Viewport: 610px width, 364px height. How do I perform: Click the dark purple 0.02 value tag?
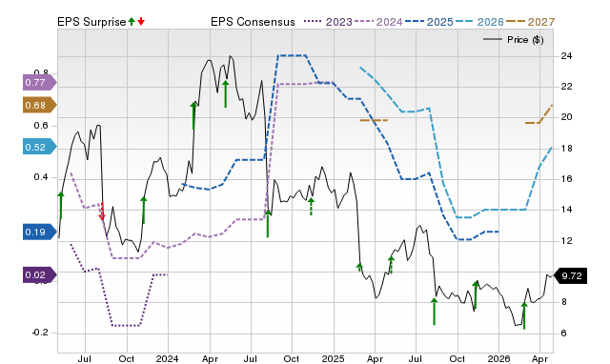39,275
